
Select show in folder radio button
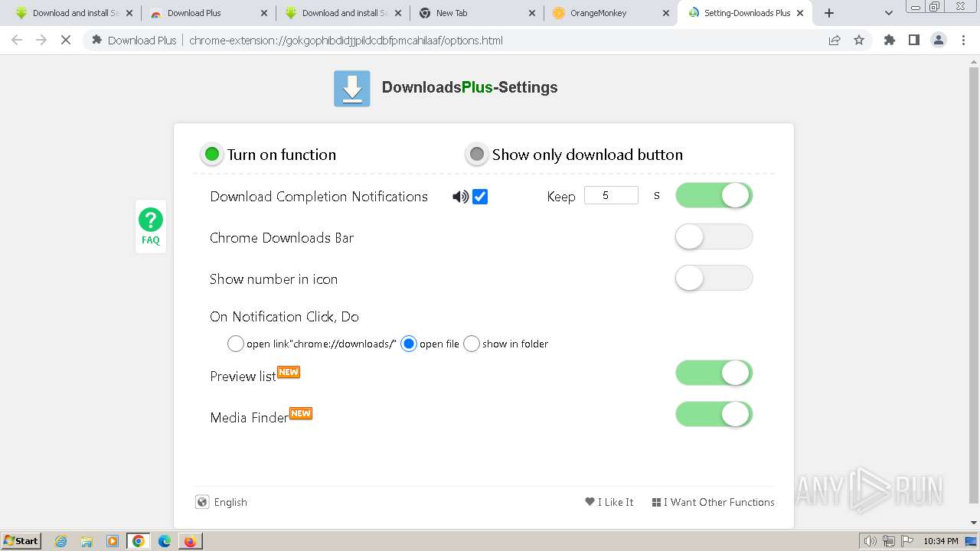click(472, 344)
